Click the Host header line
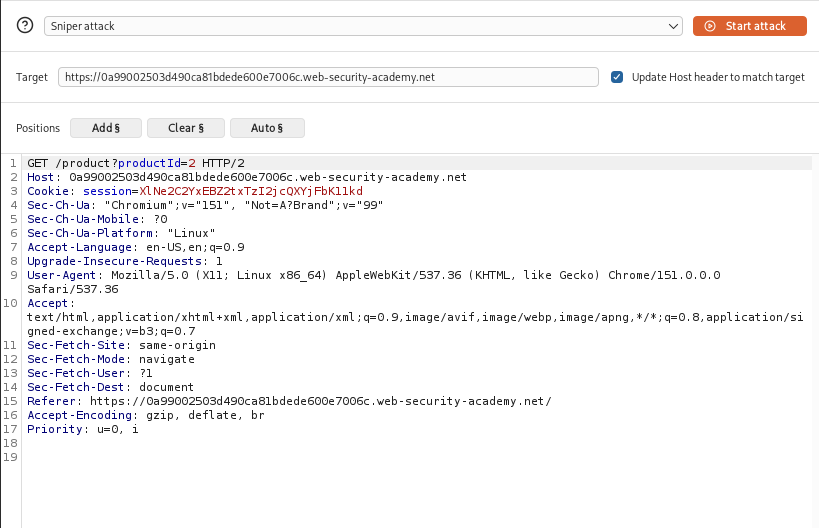Viewport: 819px width, 528px height. 247,177
